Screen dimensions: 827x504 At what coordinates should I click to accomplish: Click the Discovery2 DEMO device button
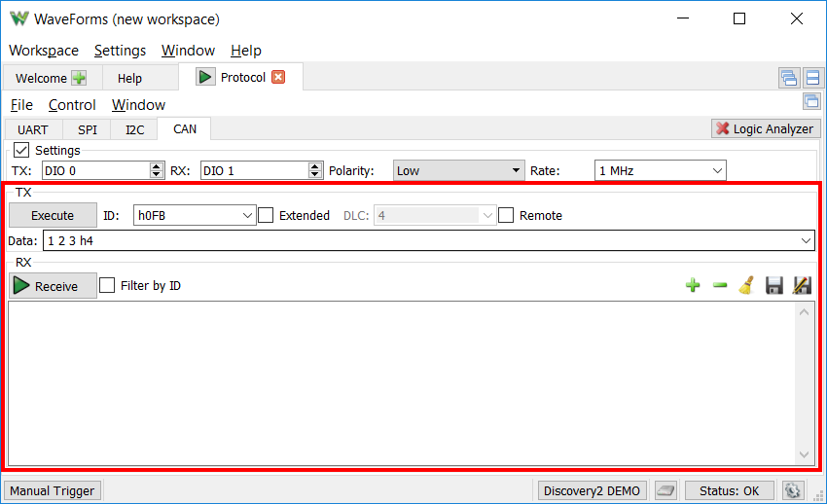592,490
